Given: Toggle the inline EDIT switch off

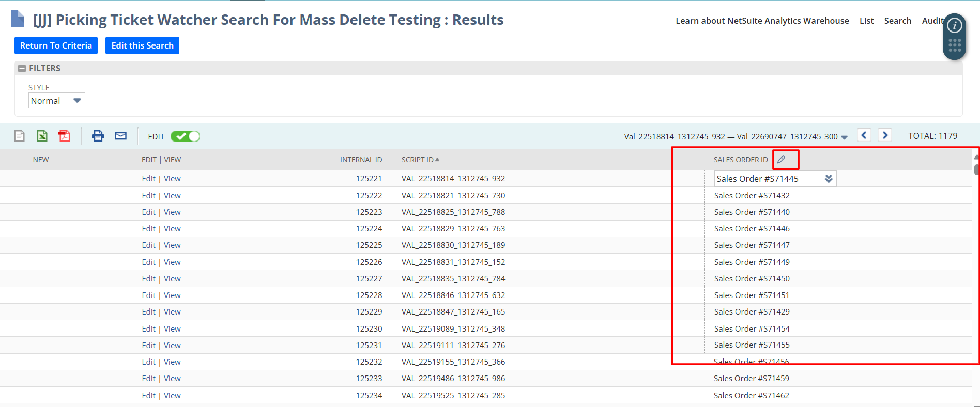Looking at the screenshot, I should tap(185, 136).
